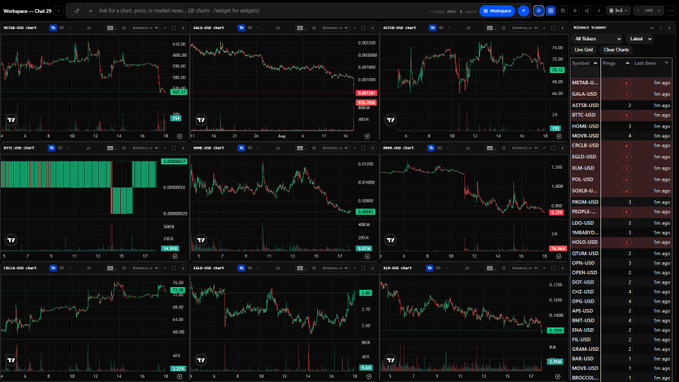Pop out the EGLD-USD chart with the arrow icon
The height and width of the screenshot is (382, 679).
pos(354,268)
